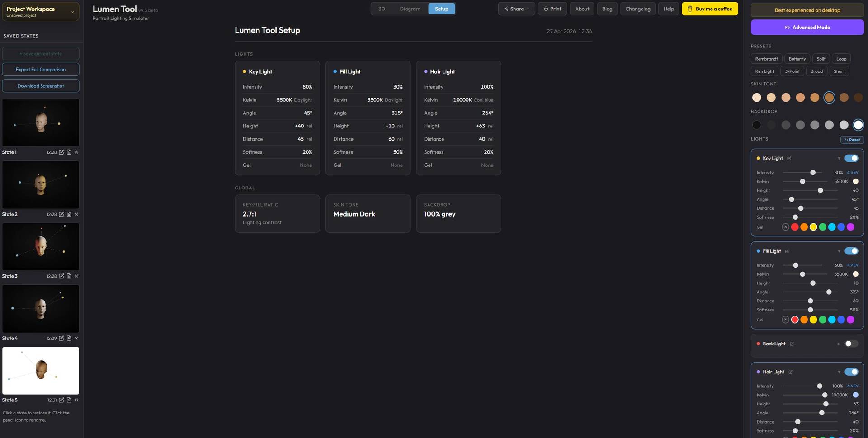Click Save current state
This screenshot has height=438, width=868.
[x=41, y=54]
